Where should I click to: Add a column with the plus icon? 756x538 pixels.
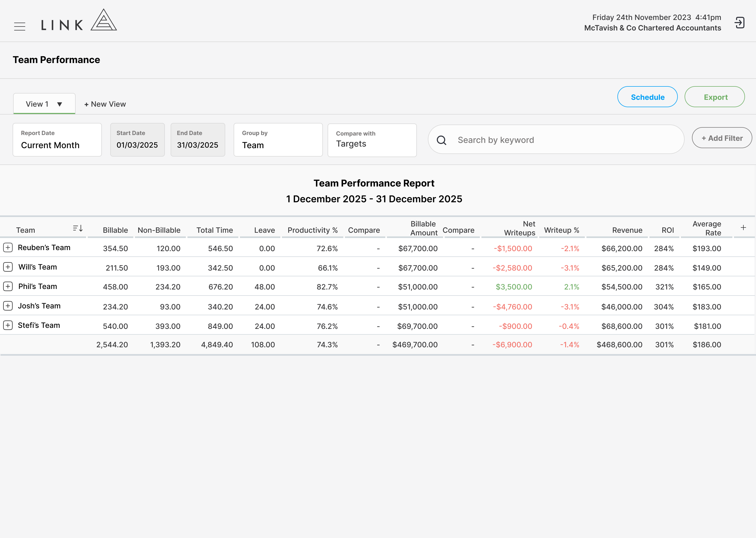tap(743, 227)
